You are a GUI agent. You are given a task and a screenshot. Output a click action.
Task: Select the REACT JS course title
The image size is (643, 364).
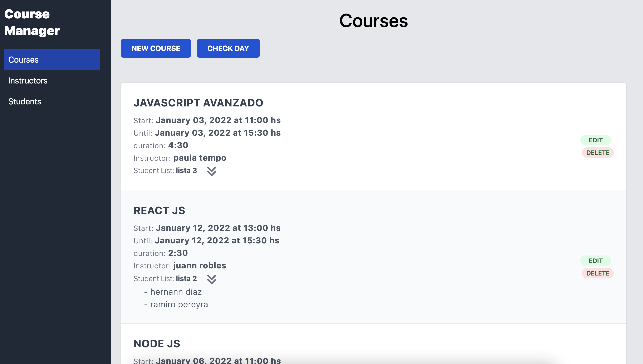(x=159, y=211)
